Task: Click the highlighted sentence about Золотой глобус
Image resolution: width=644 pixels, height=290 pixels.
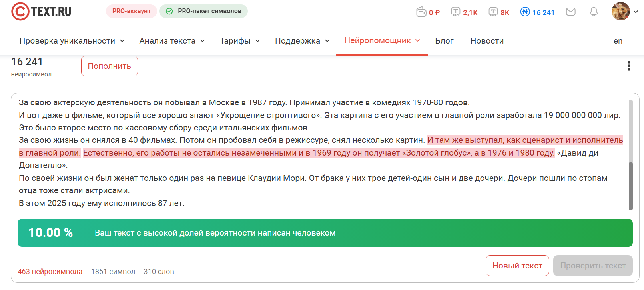Action: (x=319, y=153)
